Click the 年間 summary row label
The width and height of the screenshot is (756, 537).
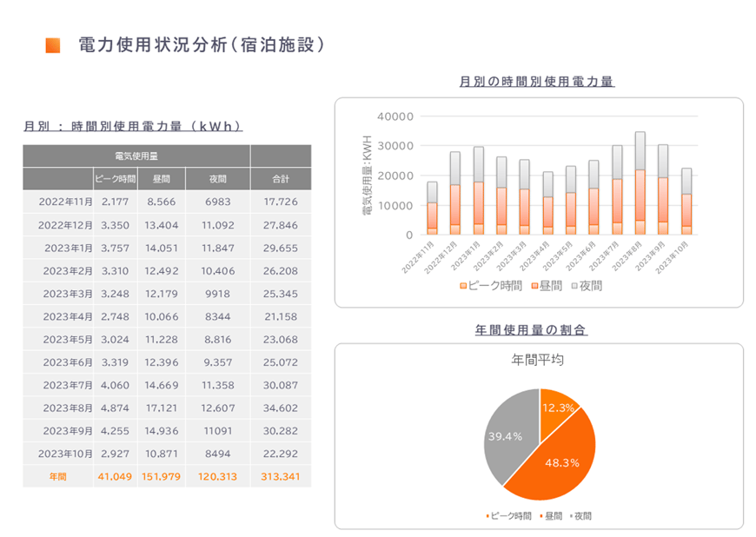(x=58, y=476)
